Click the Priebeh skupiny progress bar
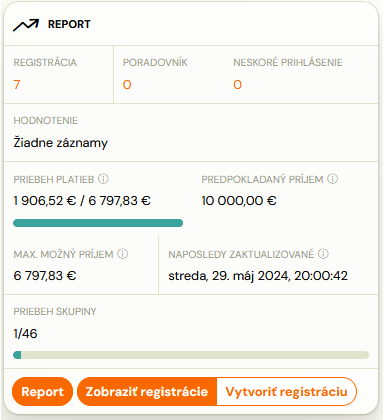The image size is (383, 420). pyautogui.click(x=191, y=355)
